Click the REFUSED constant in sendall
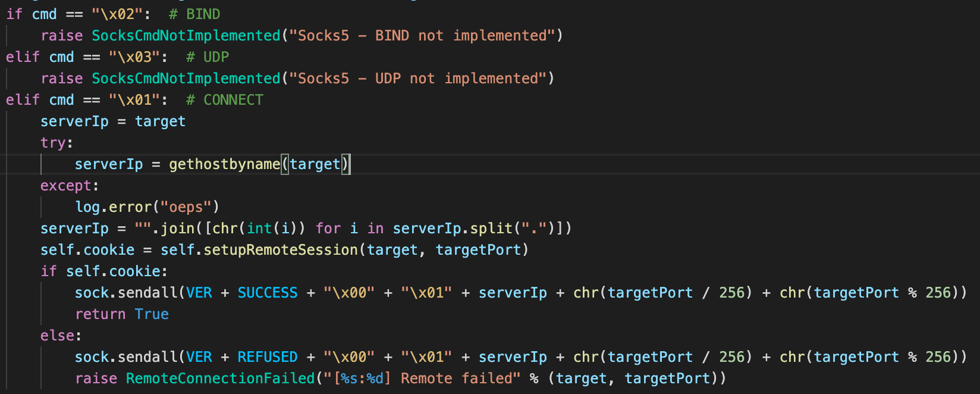 [268, 357]
